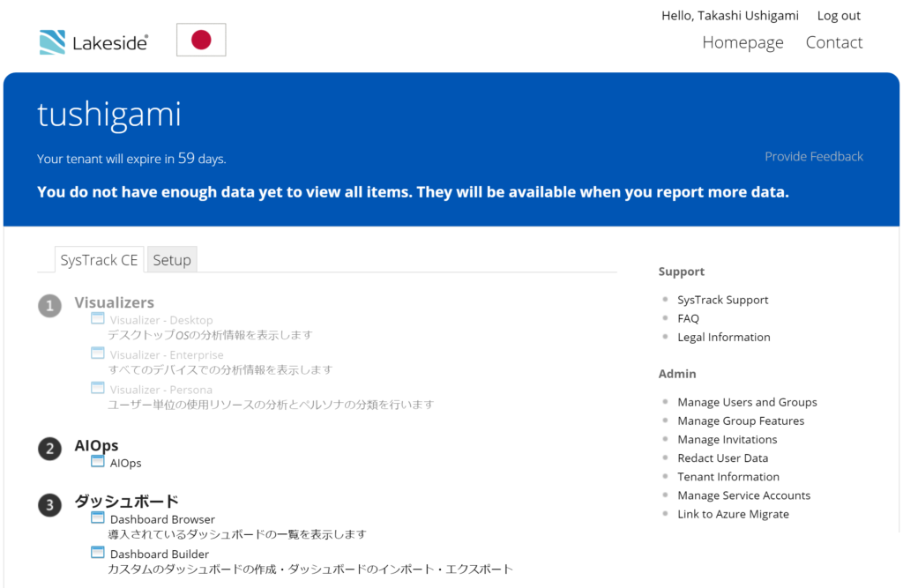903x588 pixels.
Task: Click the ダッシュボード section heading
Action: 126,501
